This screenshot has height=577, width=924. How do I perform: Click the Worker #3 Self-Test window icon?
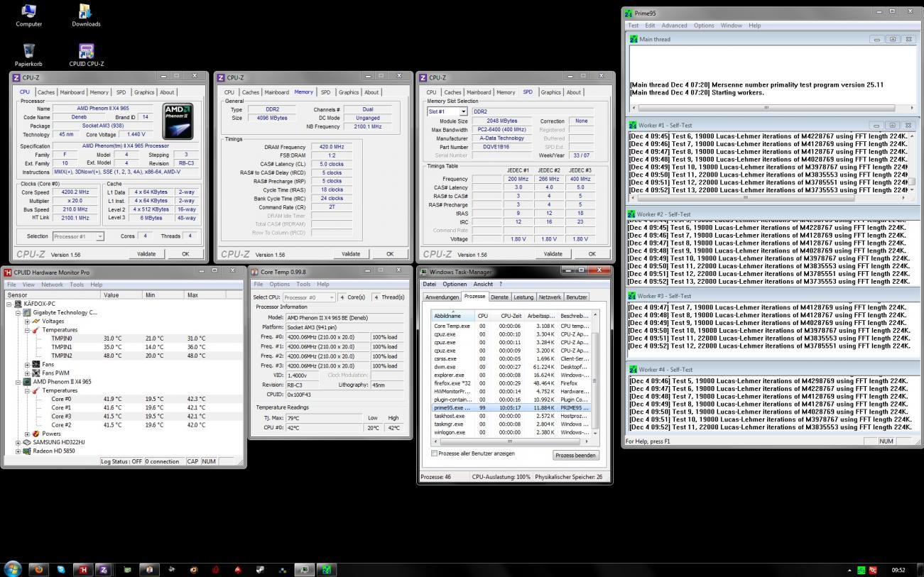point(632,296)
